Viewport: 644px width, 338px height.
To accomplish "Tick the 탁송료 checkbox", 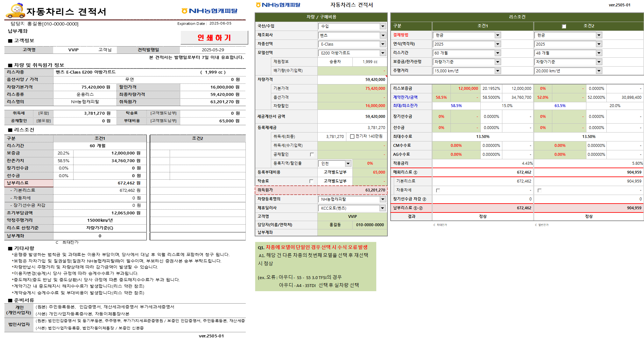I will coord(311,181).
